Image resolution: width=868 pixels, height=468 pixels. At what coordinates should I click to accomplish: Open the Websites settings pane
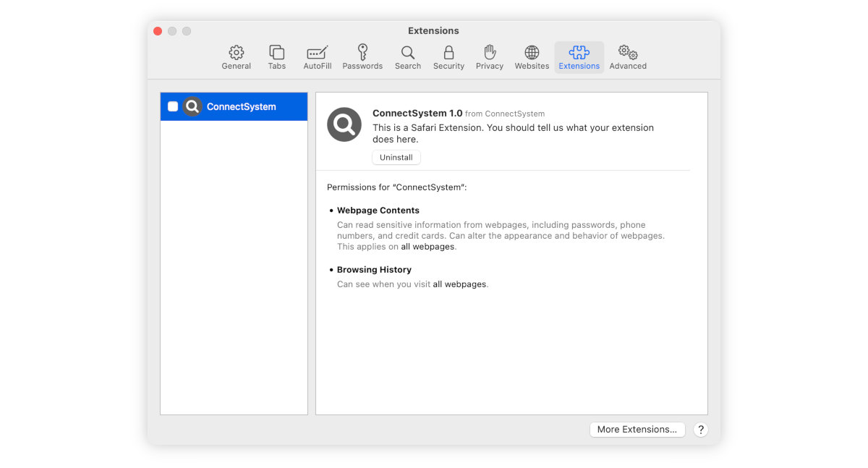tap(532, 56)
